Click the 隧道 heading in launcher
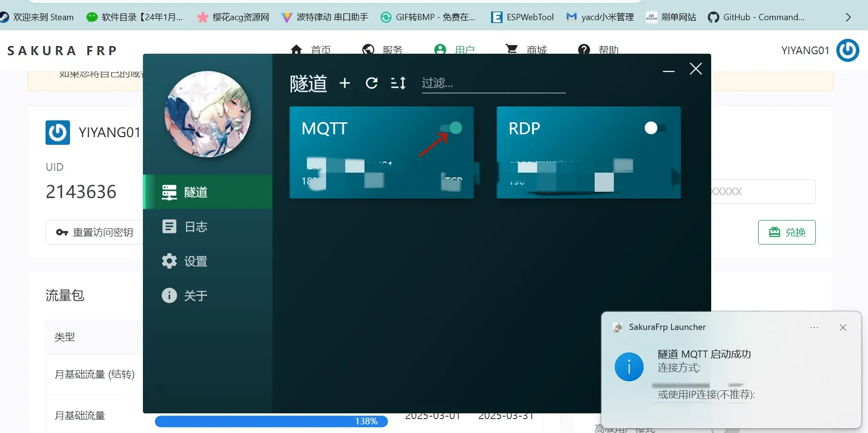Viewport: 868px width, 433px height. tap(308, 84)
